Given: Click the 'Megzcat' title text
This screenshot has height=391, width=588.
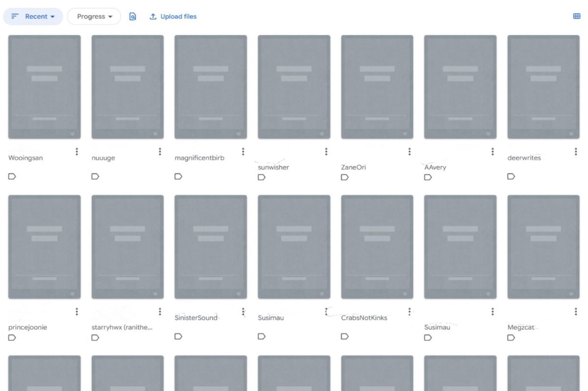Looking at the screenshot, I should click(521, 327).
